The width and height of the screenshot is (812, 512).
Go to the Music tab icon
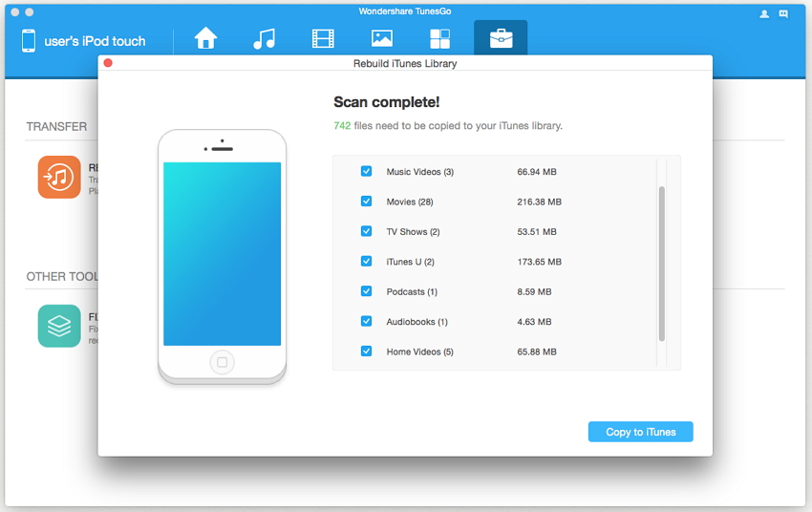coord(265,38)
